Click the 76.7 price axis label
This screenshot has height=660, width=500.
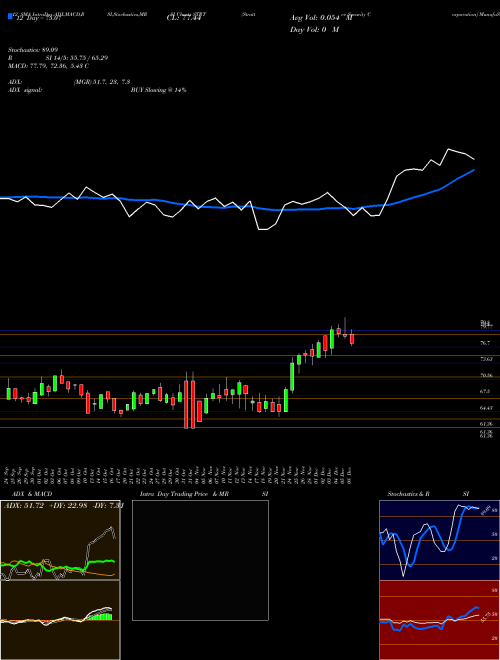coord(485,343)
